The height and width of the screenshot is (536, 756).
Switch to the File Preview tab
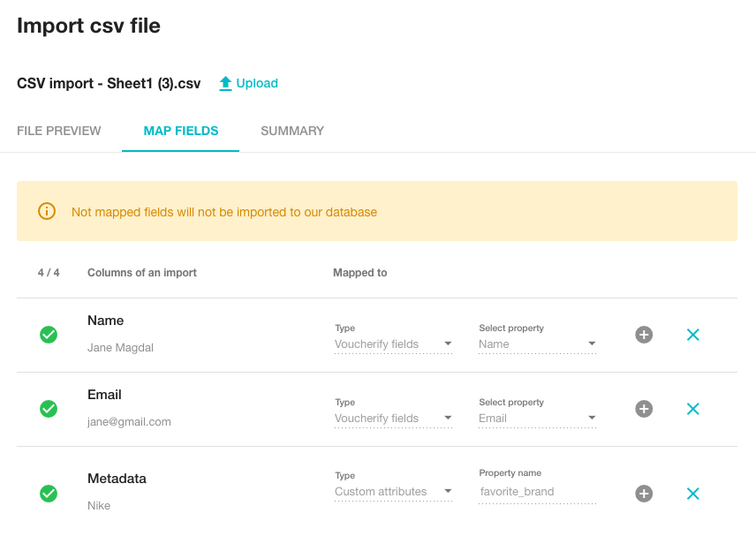(59, 131)
